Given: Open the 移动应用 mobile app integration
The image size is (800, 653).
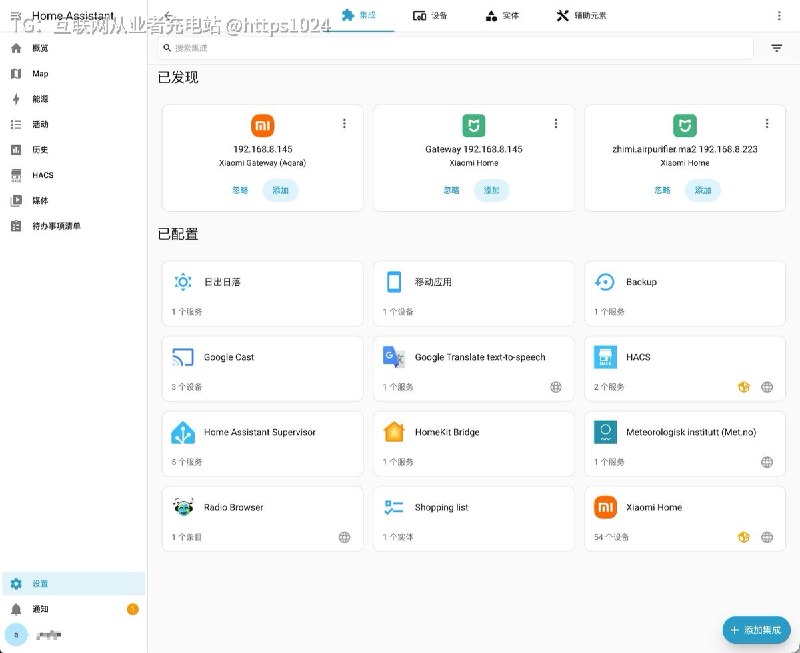Looking at the screenshot, I should click(x=473, y=294).
